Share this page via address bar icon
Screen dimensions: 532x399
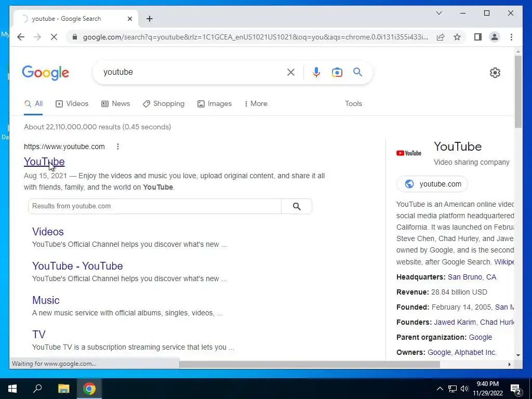click(441, 37)
